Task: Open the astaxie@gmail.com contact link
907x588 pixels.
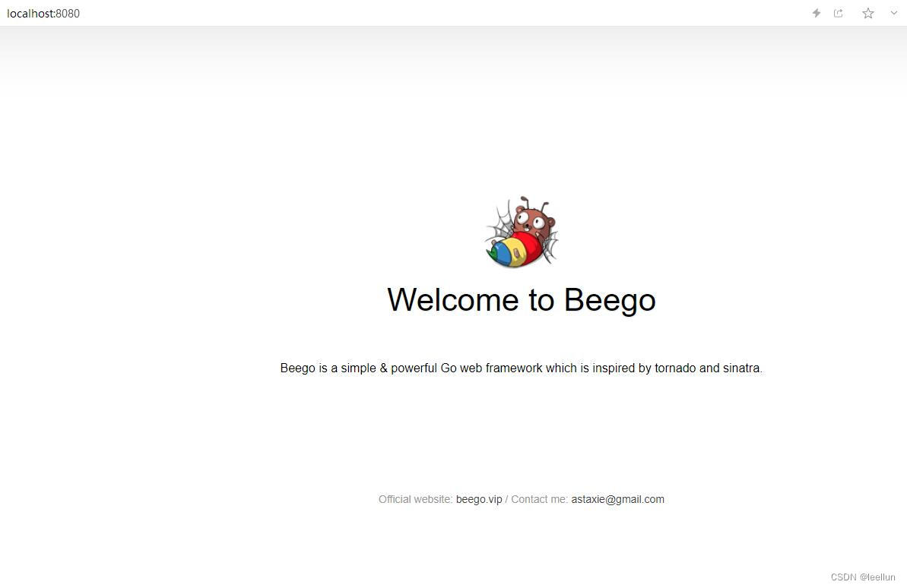Action: click(618, 500)
